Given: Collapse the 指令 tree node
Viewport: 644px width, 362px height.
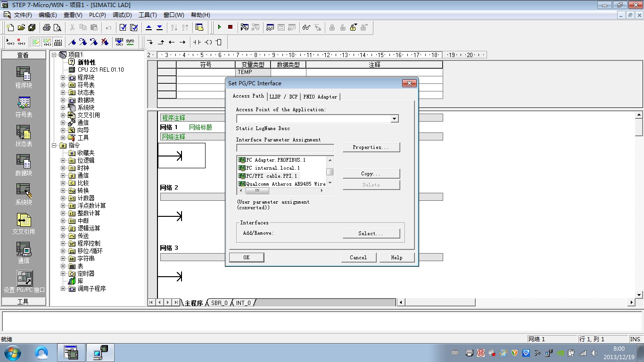Looking at the screenshot, I should click(54, 145).
